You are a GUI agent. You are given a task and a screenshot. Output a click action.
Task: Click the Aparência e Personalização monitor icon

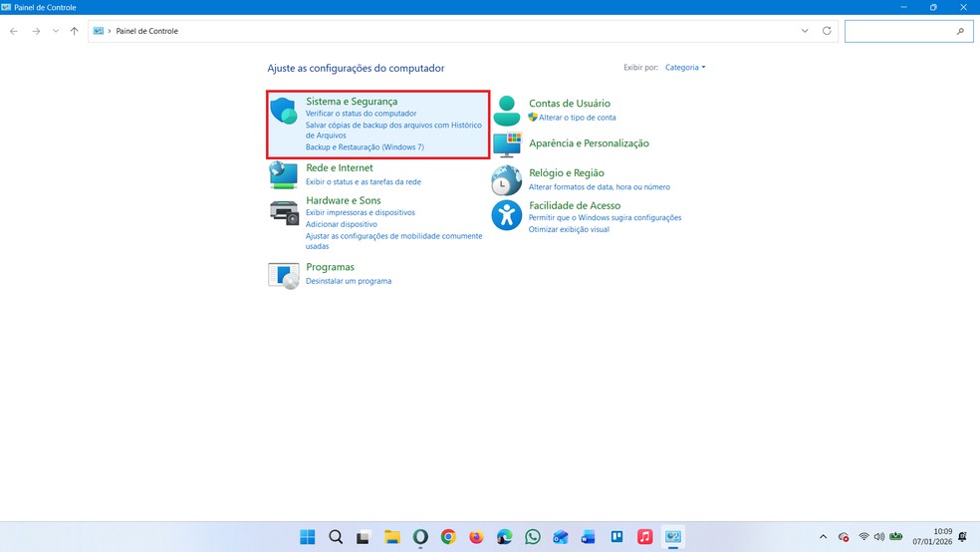click(507, 145)
